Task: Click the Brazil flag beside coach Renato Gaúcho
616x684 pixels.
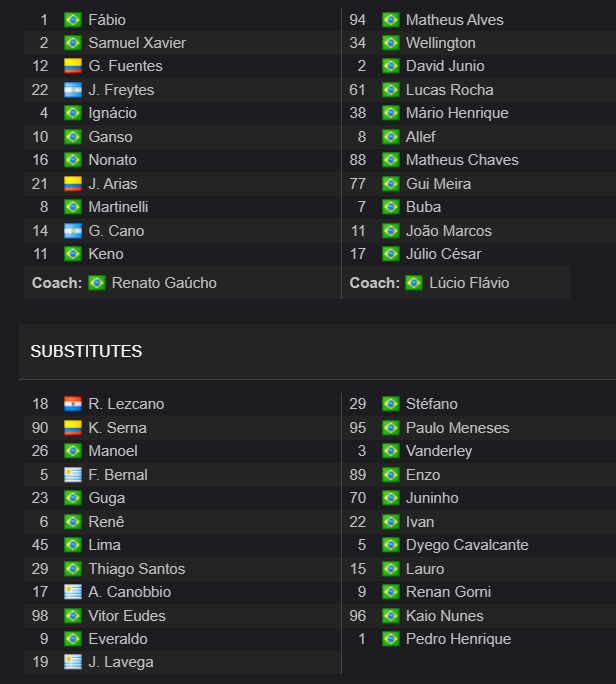Action: pyautogui.click(x=97, y=283)
